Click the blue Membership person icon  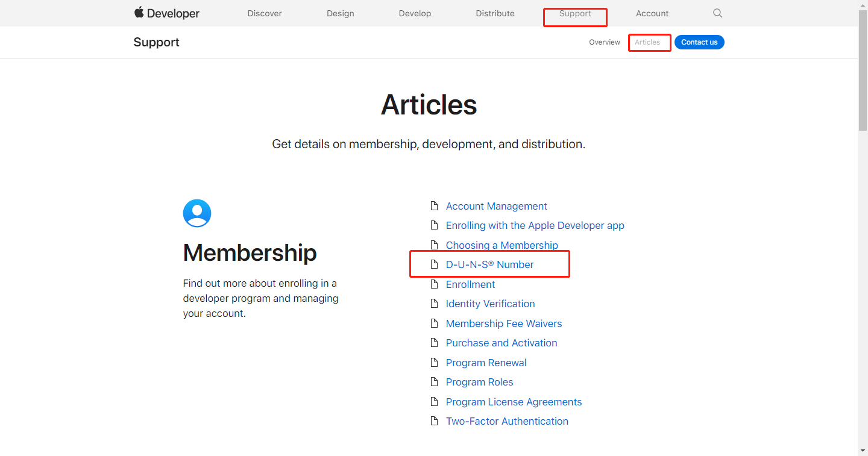tap(197, 213)
